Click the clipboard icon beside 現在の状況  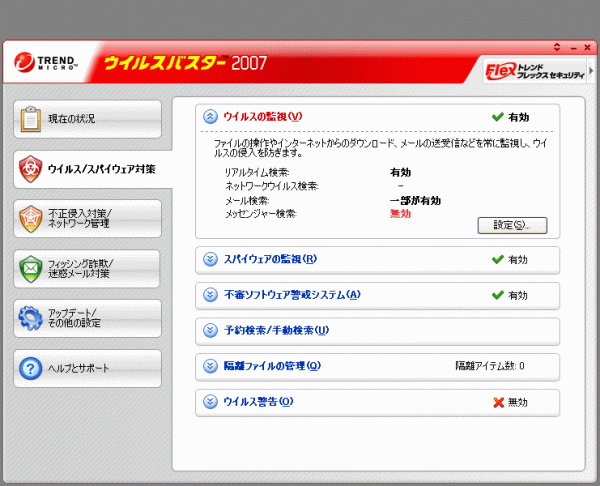[x=31, y=119]
